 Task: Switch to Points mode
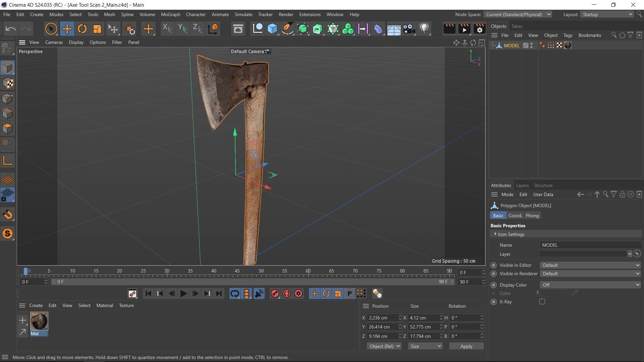pos(7,99)
